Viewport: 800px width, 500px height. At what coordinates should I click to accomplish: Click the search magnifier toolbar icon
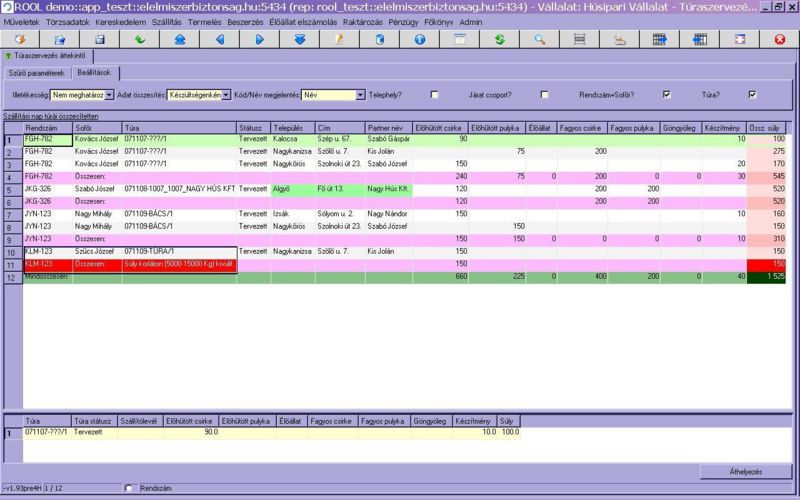point(539,39)
